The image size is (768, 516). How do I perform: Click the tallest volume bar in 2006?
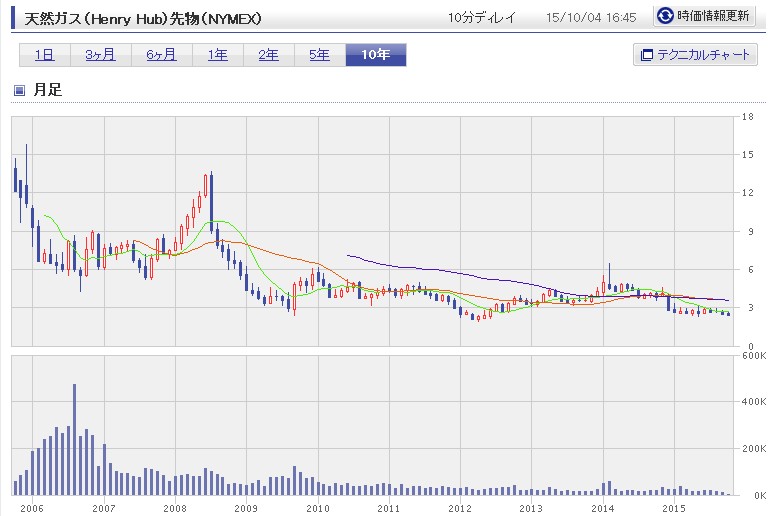pyautogui.click(x=74, y=439)
